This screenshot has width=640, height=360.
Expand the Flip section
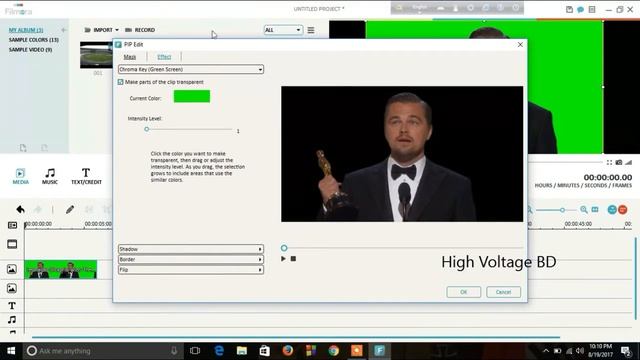pyautogui.click(x=191, y=270)
